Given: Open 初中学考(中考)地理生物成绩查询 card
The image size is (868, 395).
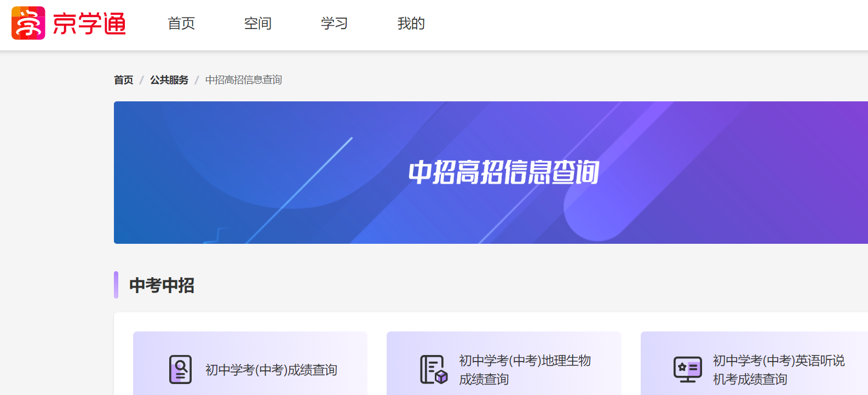Looking at the screenshot, I should [504, 363].
